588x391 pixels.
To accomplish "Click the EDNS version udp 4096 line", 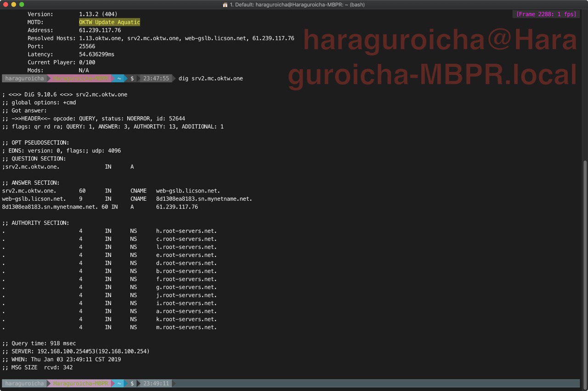I will (x=62, y=151).
